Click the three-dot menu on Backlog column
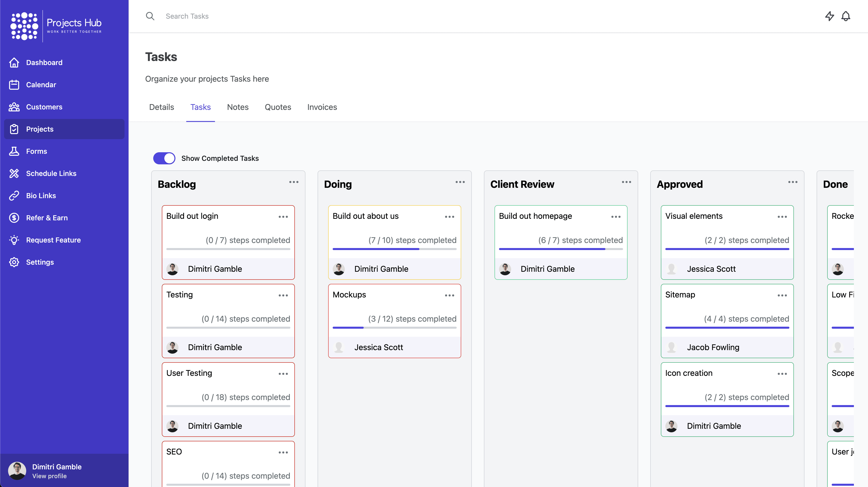This screenshot has width=868, height=487. pos(293,182)
